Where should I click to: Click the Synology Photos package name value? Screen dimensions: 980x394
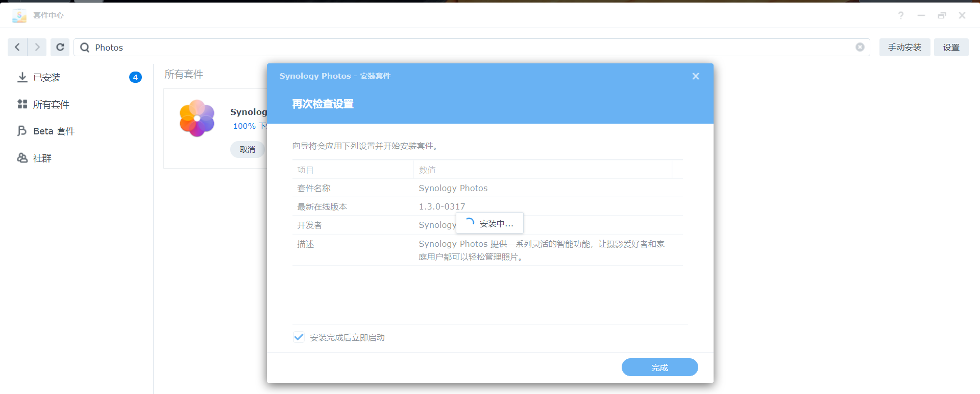[453, 188]
